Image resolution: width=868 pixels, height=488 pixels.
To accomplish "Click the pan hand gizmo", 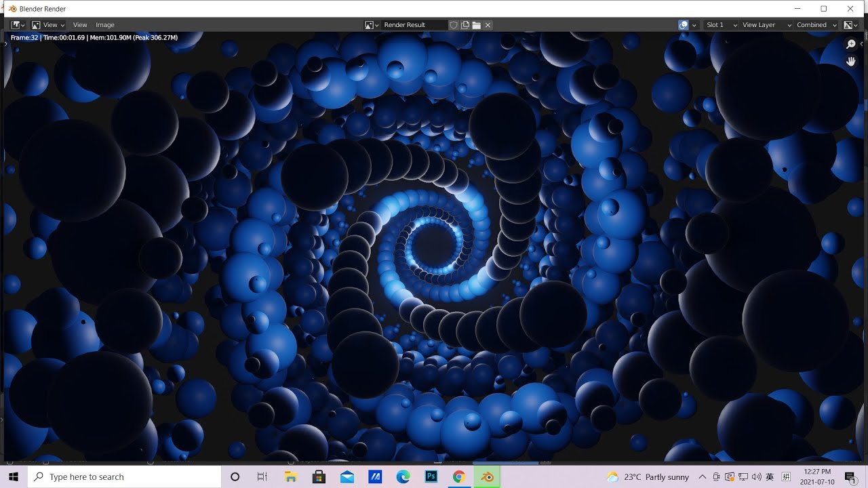I will point(852,62).
